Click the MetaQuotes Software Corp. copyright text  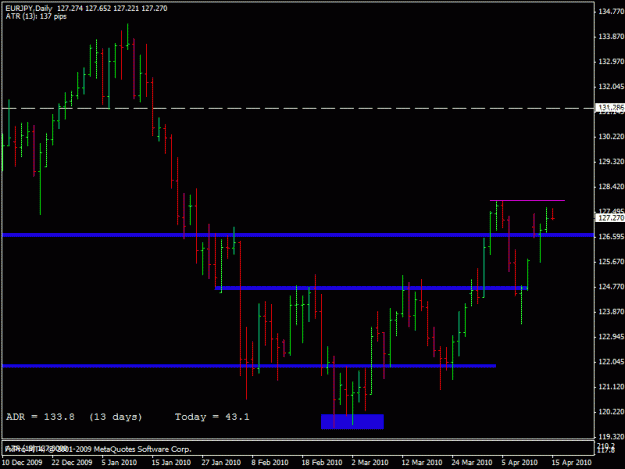[x=98, y=449]
